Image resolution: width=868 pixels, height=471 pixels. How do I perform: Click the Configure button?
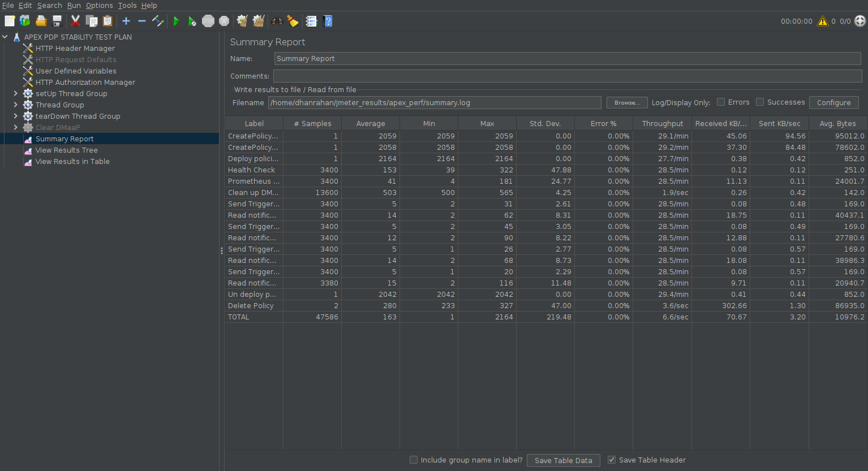834,102
